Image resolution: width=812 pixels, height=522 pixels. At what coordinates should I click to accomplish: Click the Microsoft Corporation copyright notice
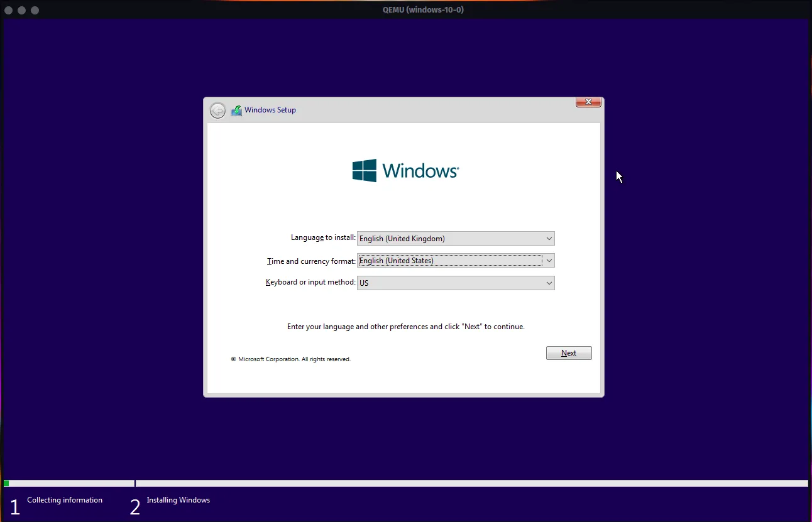(291, 359)
